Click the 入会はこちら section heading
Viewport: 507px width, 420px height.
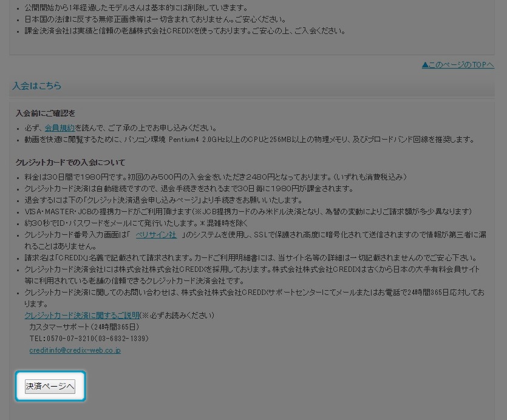click(37, 86)
